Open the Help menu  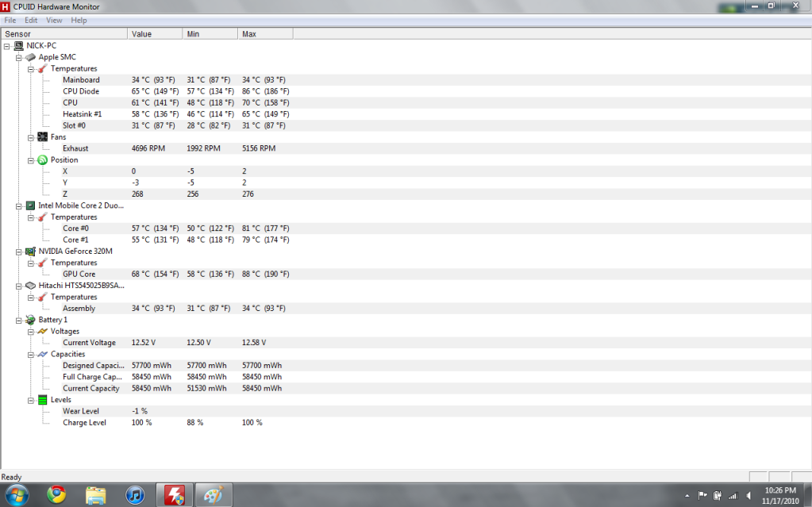click(79, 20)
